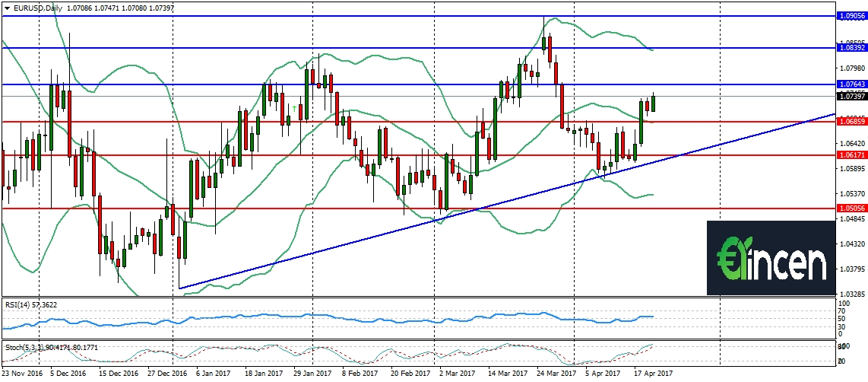This screenshot has height=382, width=868.
Task: Click the 27 Dec 2016 date label
Action: (x=166, y=374)
